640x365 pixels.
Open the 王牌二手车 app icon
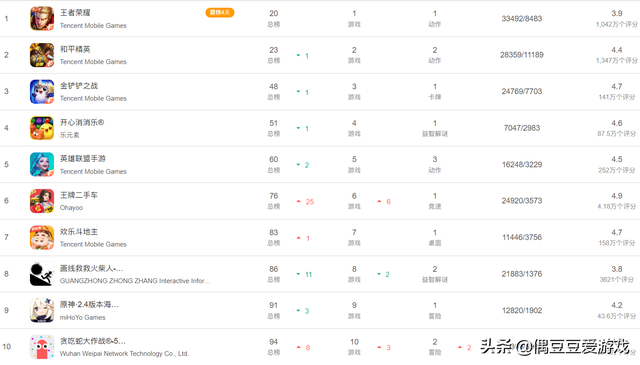tap(42, 201)
